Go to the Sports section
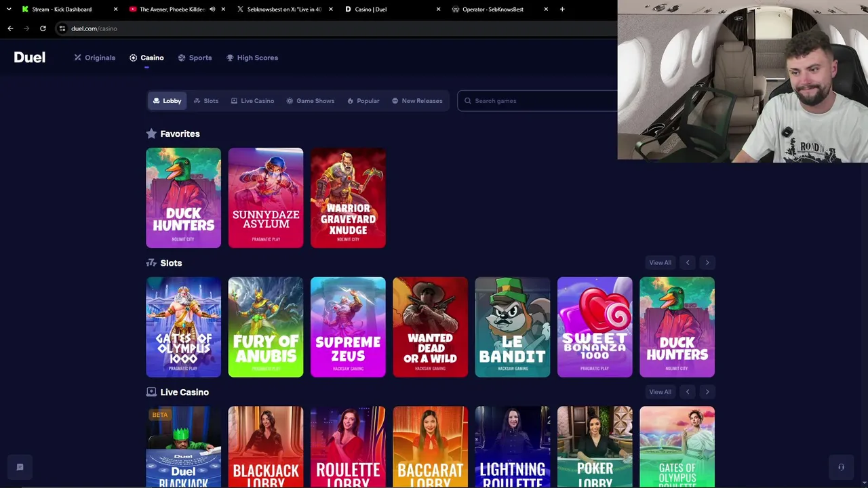The image size is (868, 488). [195, 58]
